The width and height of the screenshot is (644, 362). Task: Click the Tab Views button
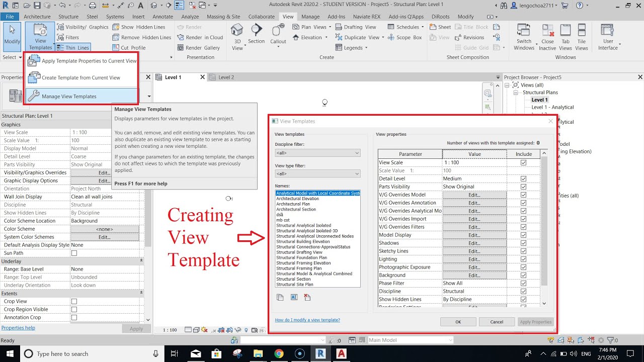tap(566, 37)
